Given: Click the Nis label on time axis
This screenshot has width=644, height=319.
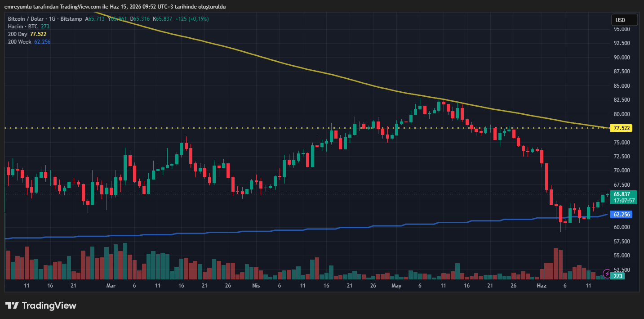Looking at the screenshot, I should tap(256, 286).
